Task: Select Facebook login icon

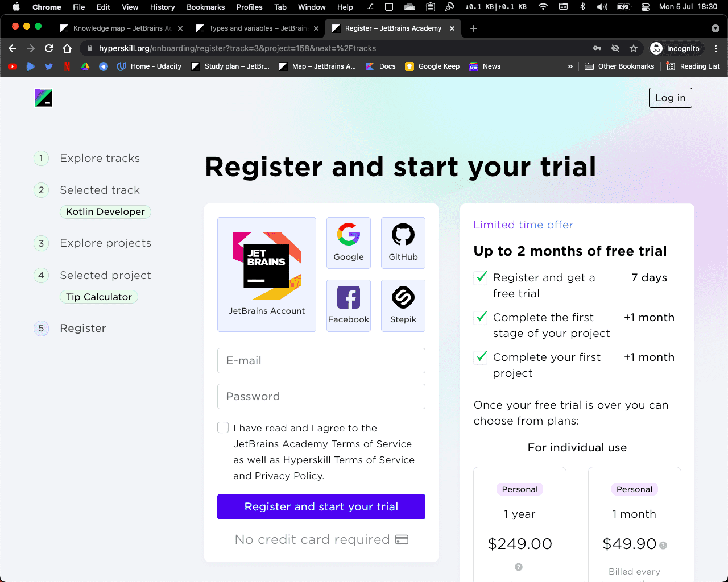Action: pyautogui.click(x=349, y=305)
